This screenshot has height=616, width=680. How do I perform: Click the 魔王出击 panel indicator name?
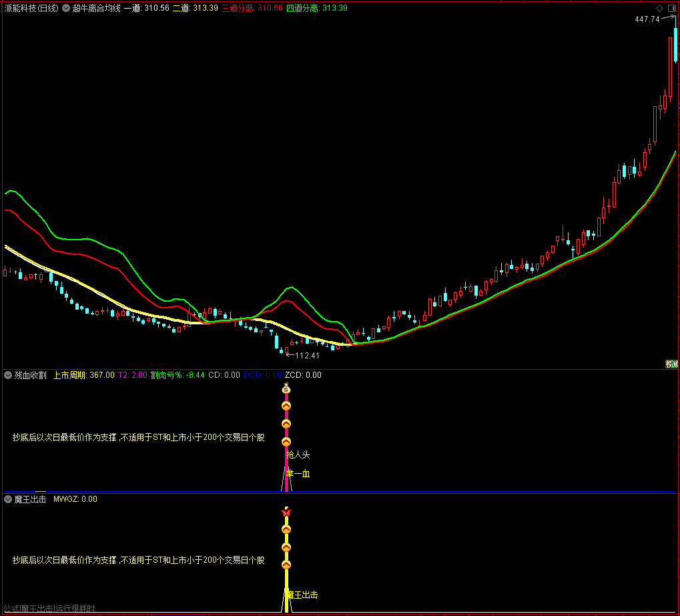point(30,499)
